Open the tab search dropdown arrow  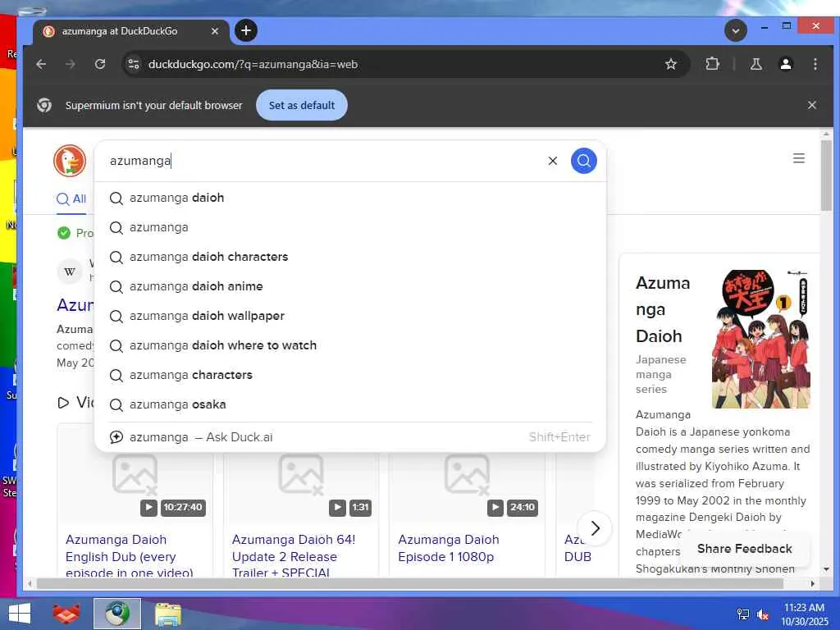tap(736, 30)
